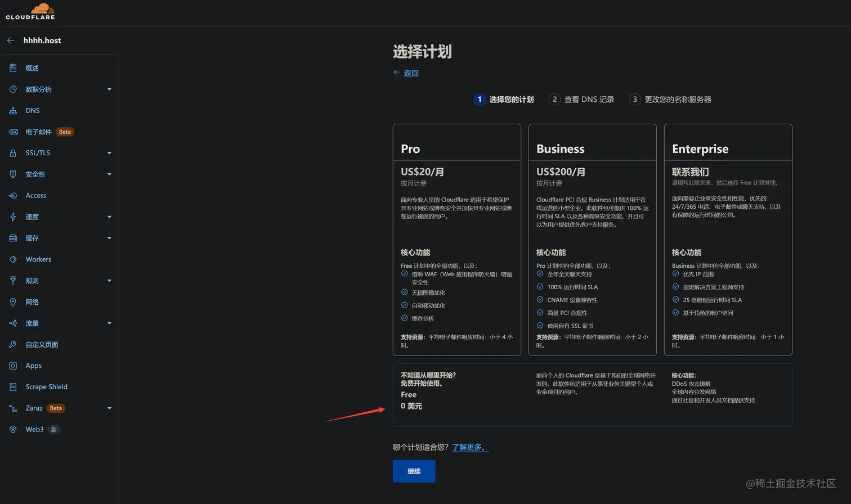Go to step 1 选择您的计划
Viewport: 851px width, 504px height.
pyautogui.click(x=504, y=100)
